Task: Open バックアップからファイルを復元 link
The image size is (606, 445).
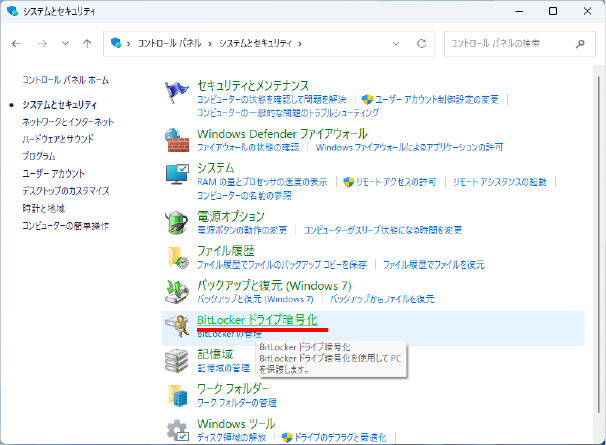Action: point(382,299)
